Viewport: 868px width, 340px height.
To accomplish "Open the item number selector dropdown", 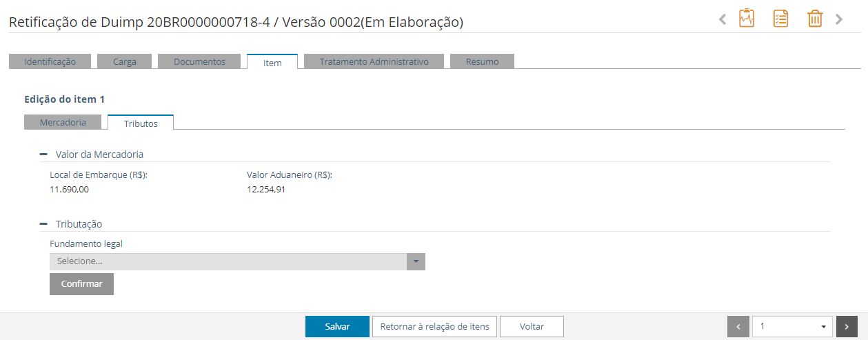I will 793,326.
